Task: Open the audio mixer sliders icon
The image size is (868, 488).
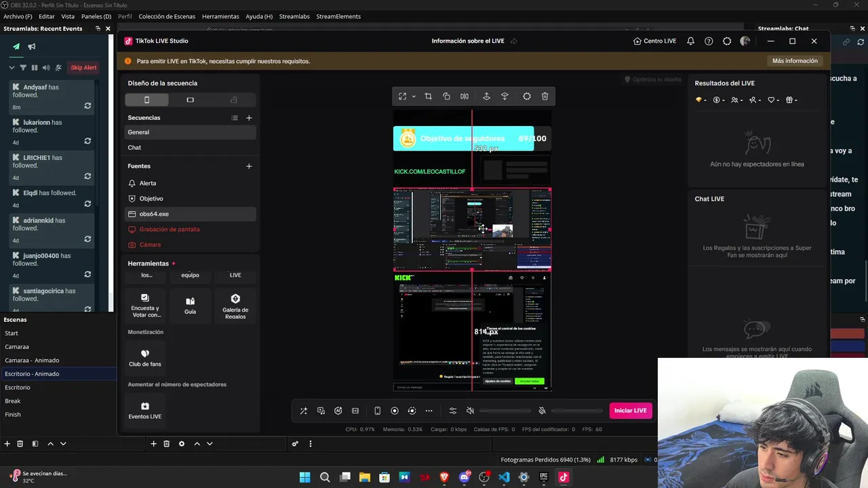Action: click(453, 411)
